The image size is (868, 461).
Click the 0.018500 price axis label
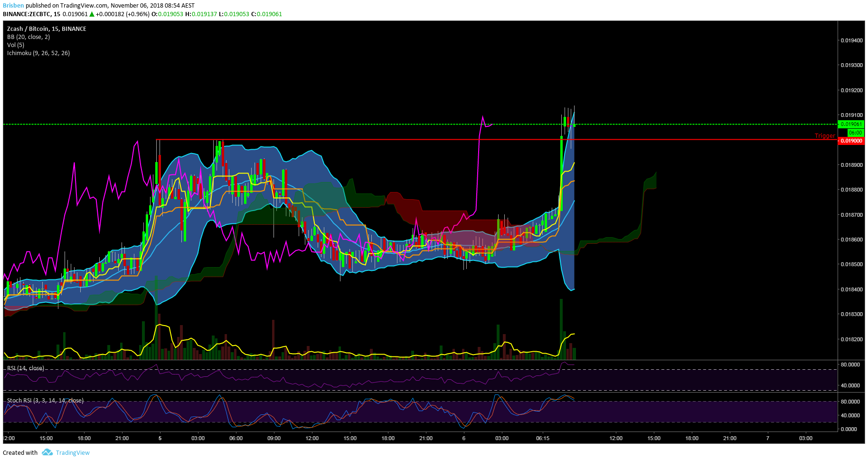(852, 265)
